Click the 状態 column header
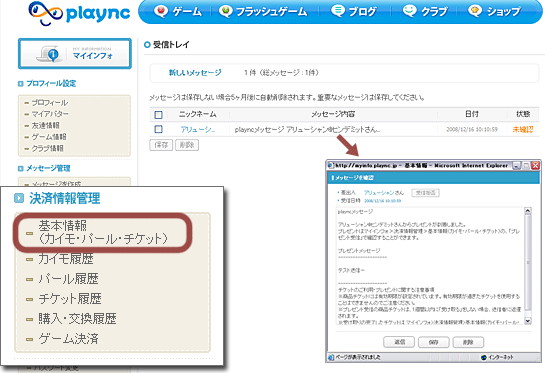 [523, 114]
